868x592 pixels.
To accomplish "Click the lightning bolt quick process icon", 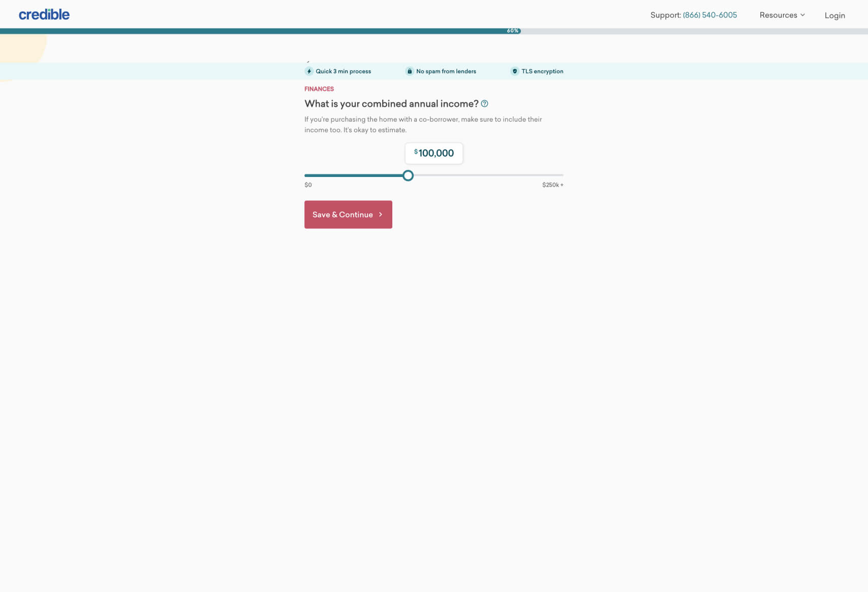I will [309, 71].
